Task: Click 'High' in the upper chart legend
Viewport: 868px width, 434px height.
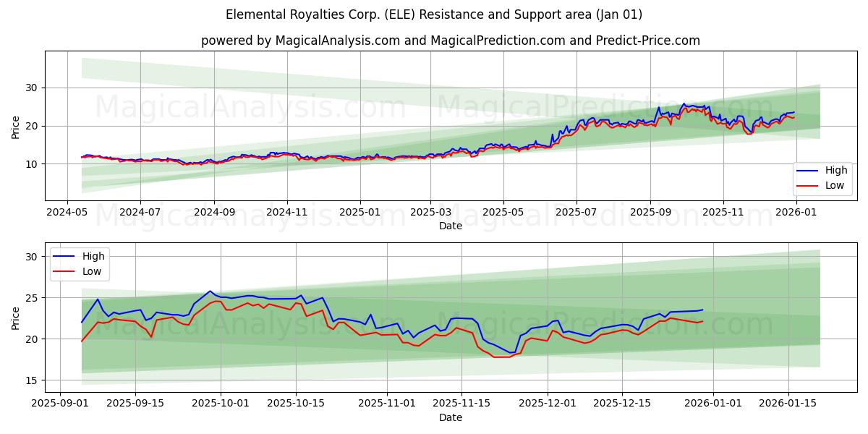Action: (836, 171)
